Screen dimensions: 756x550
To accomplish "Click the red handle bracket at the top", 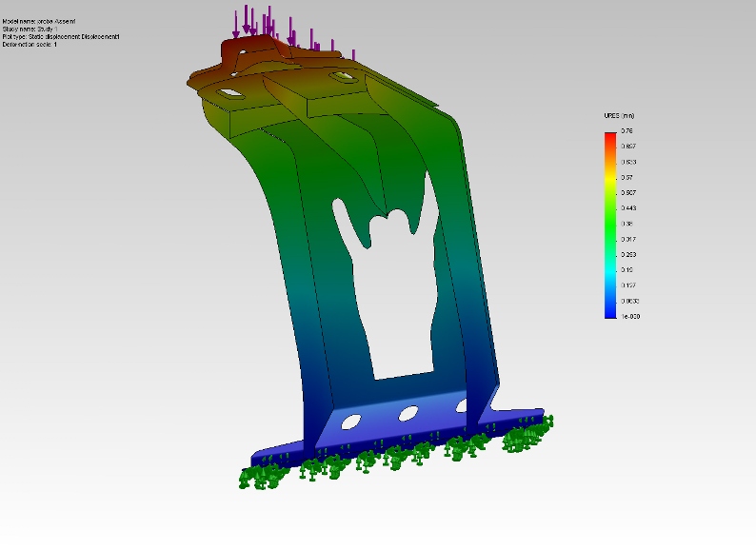I will (257, 49).
